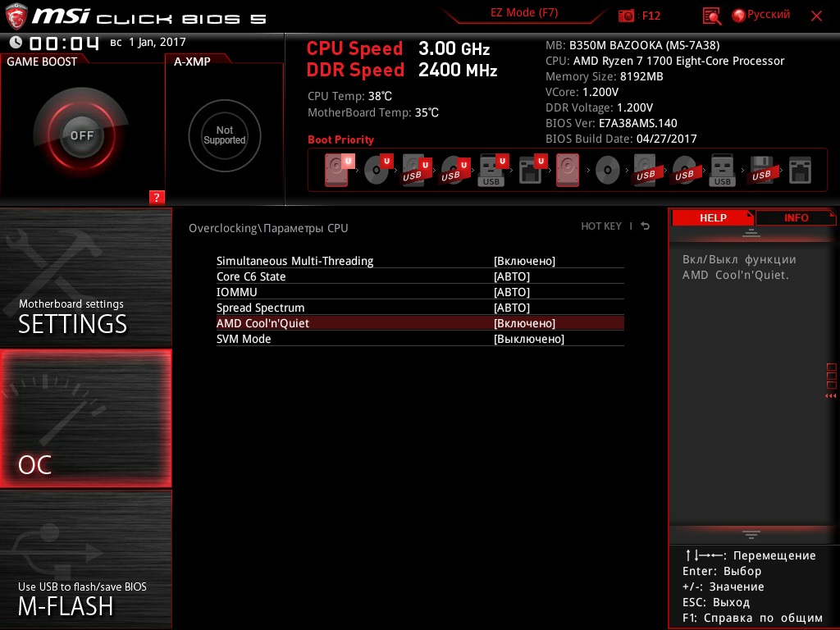Viewport: 840px width, 630px height.
Task: Select the UEFI optical disc boot device
Action: click(378, 170)
